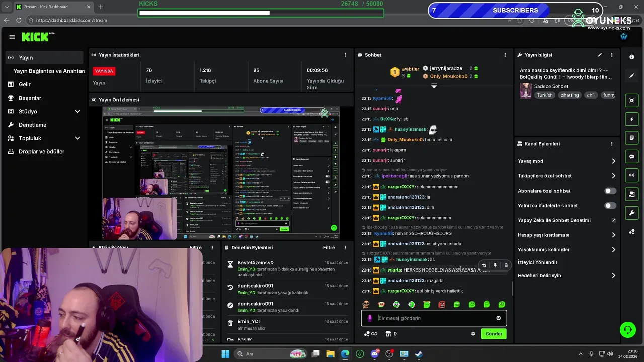Screen dimensions: 644x362
Task: Reply to the wiarts chat message
Action: 484,265
